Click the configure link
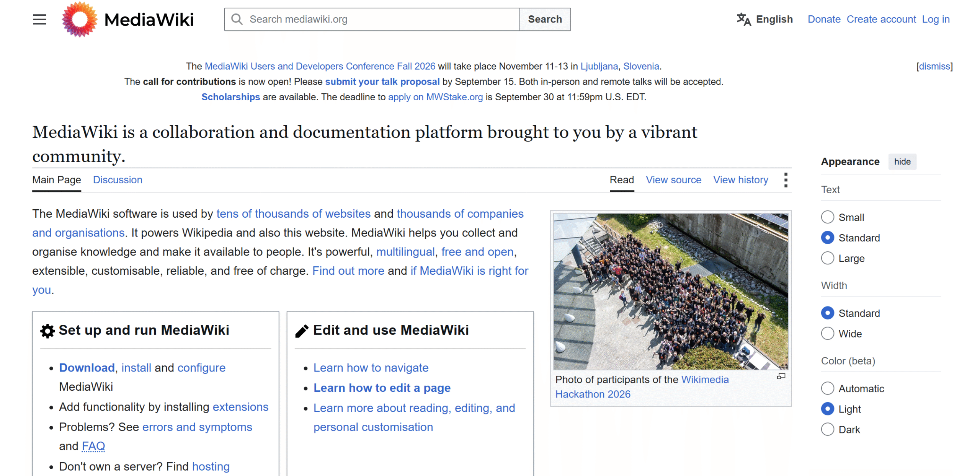The image size is (980, 476). 201,368
